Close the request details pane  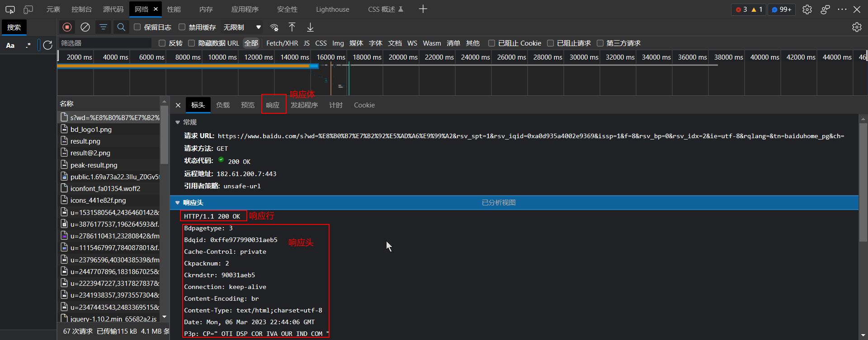point(178,105)
